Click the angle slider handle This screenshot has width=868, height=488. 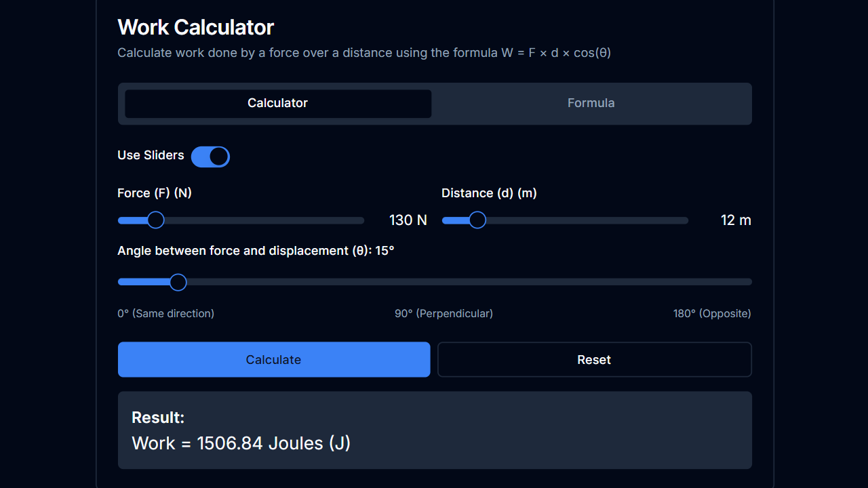pyautogui.click(x=178, y=281)
